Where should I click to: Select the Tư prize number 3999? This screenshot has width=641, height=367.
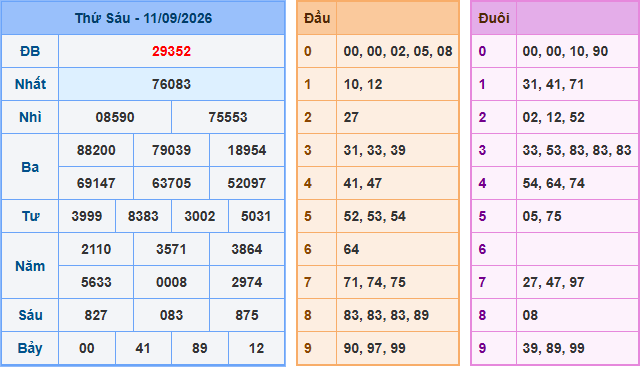click(87, 216)
